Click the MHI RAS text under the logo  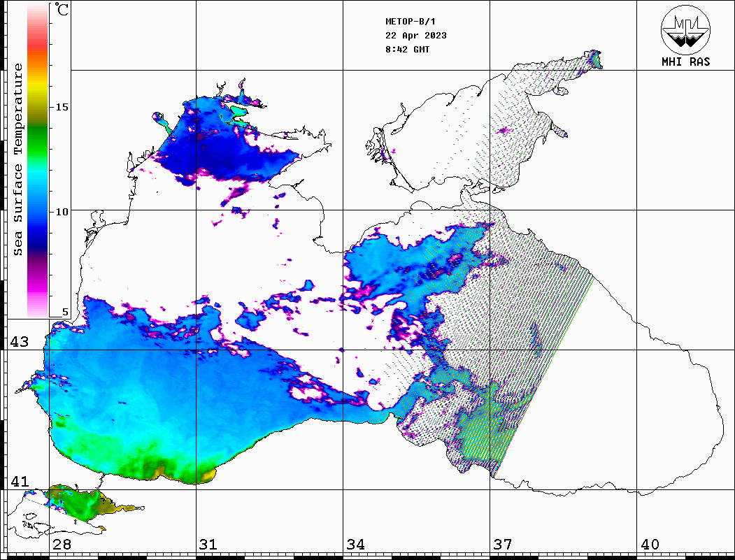[685, 62]
